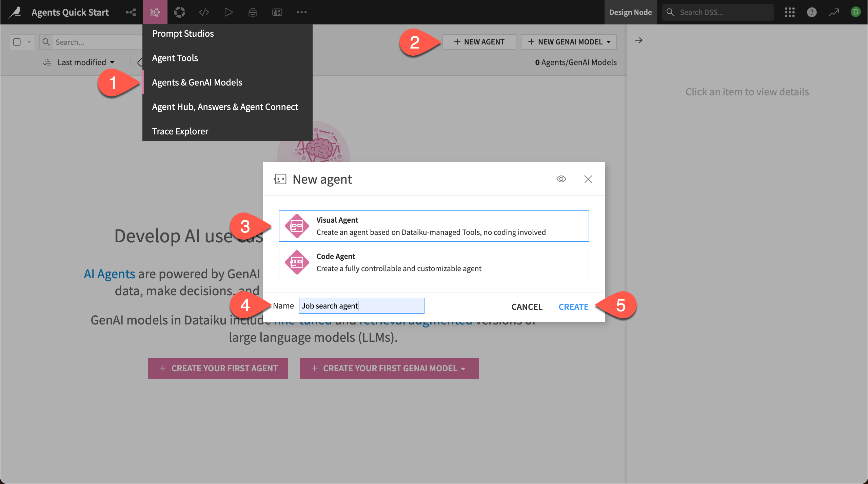
Task: Open the apps waffle grid icon
Action: 790,12
